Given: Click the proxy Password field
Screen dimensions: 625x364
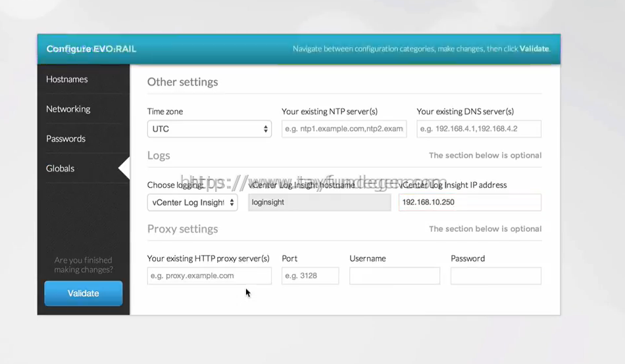Looking at the screenshot, I should [496, 275].
